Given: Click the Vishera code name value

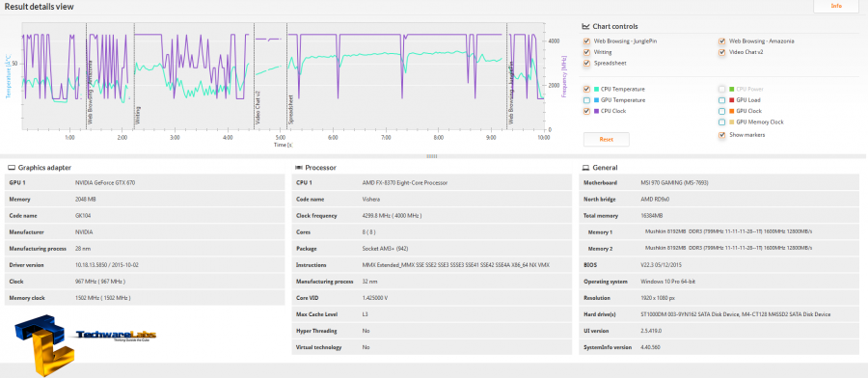Looking at the screenshot, I should pyautogui.click(x=370, y=200).
